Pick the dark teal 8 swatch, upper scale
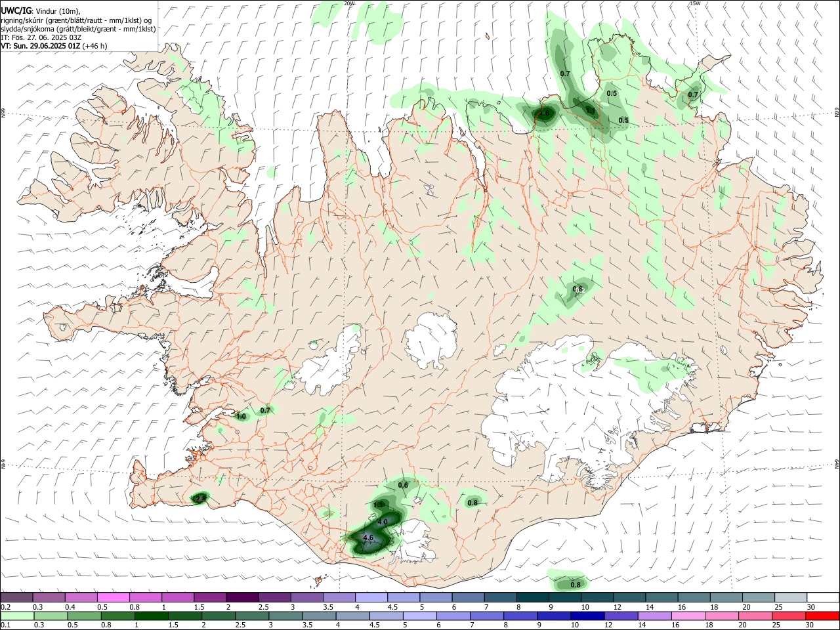The width and height of the screenshot is (840, 630). coord(532,597)
